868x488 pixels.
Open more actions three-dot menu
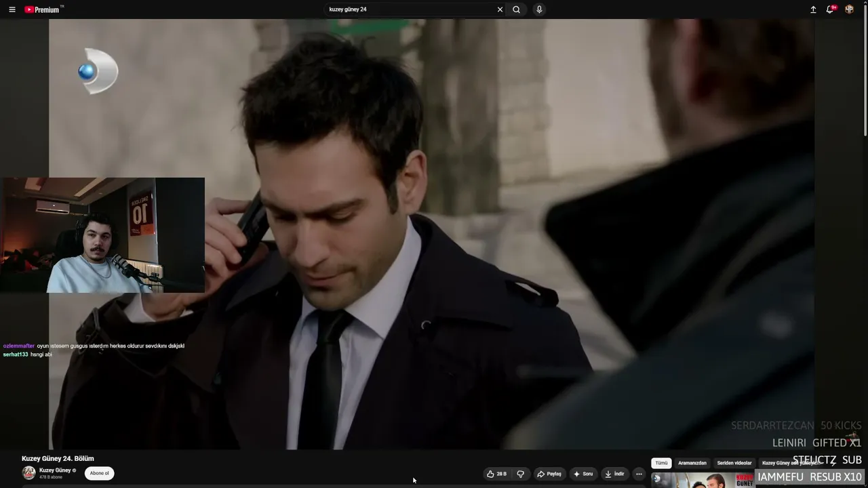coord(639,474)
